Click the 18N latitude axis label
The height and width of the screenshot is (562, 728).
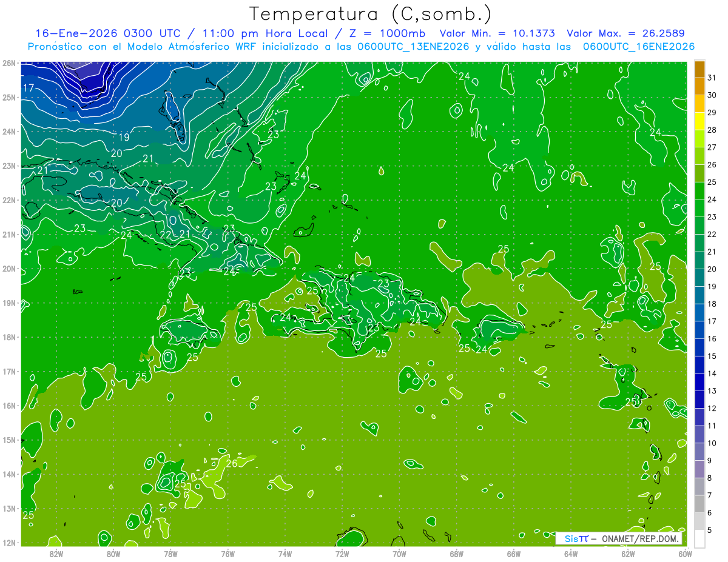pyautogui.click(x=8, y=337)
